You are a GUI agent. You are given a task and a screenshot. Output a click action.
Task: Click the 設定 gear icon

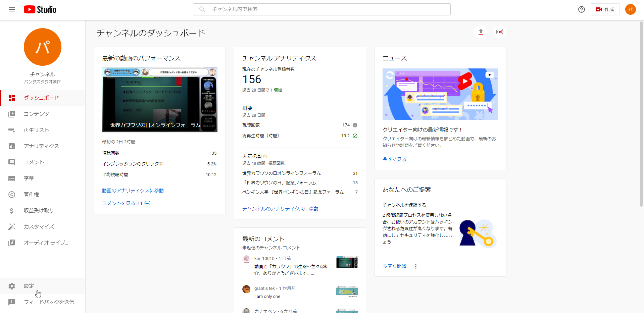[x=12, y=286]
